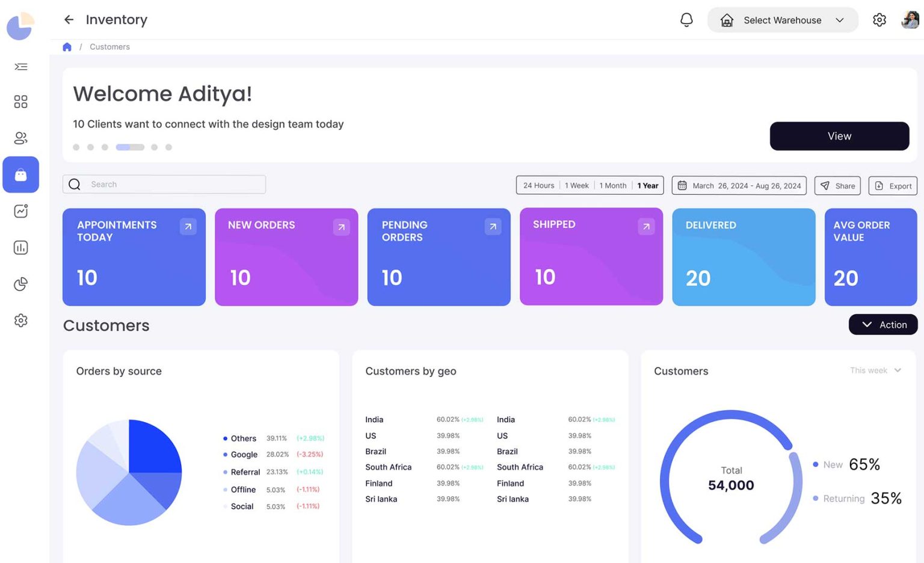Viewport: 924px width, 563px height.
Task: Select the Dashboard grid icon in the sidebar
Action: point(20,102)
